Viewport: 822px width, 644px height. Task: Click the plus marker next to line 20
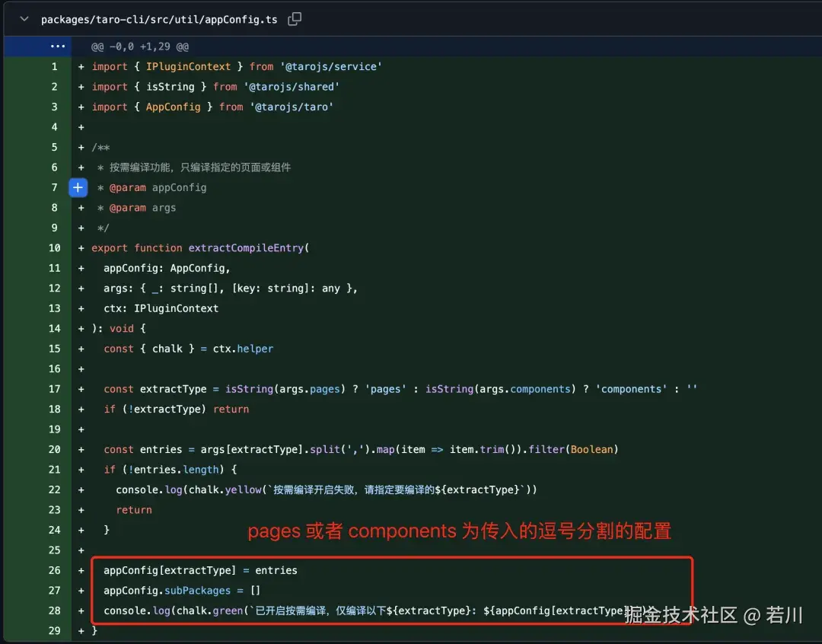point(80,449)
